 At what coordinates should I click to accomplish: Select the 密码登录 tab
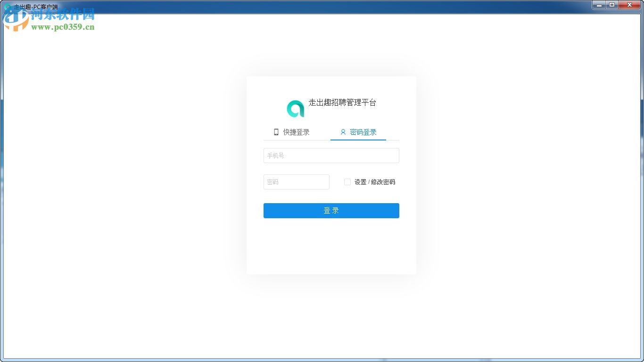358,132
